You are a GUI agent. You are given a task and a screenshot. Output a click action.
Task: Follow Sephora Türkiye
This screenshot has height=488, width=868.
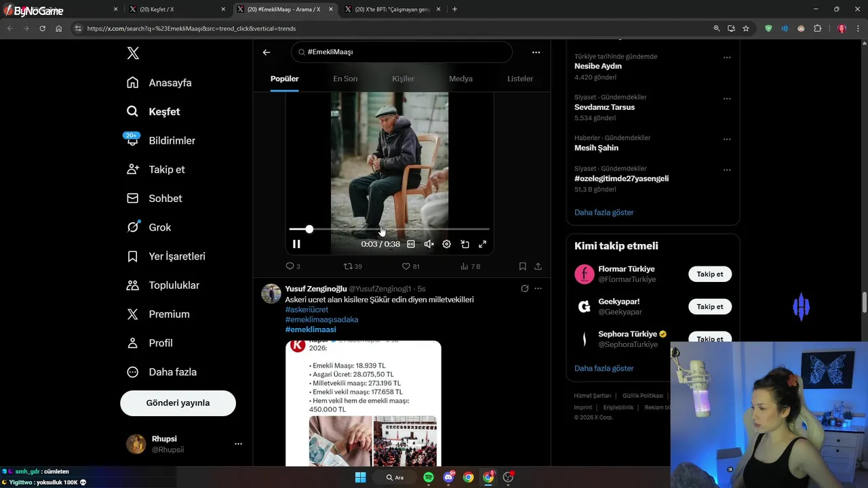pyautogui.click(x=710, y=338)
